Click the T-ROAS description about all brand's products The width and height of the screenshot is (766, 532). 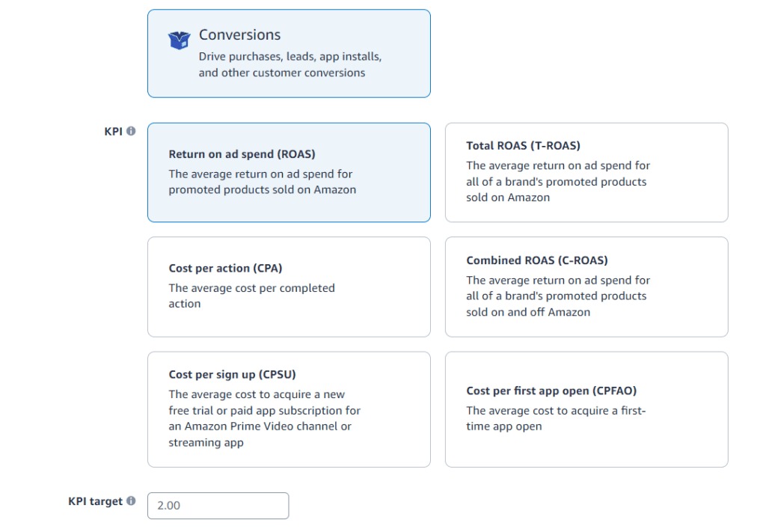point(557,182)
